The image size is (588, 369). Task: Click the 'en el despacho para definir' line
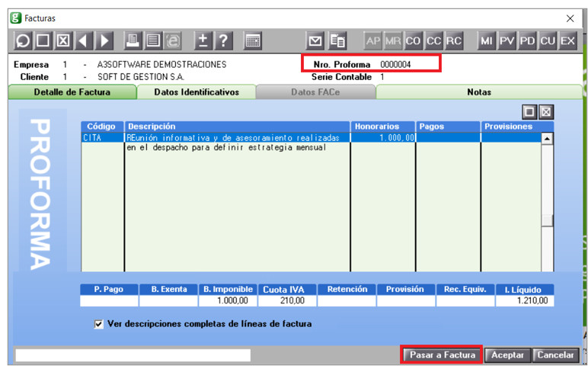pyautogui.click(x=226, y=148)
